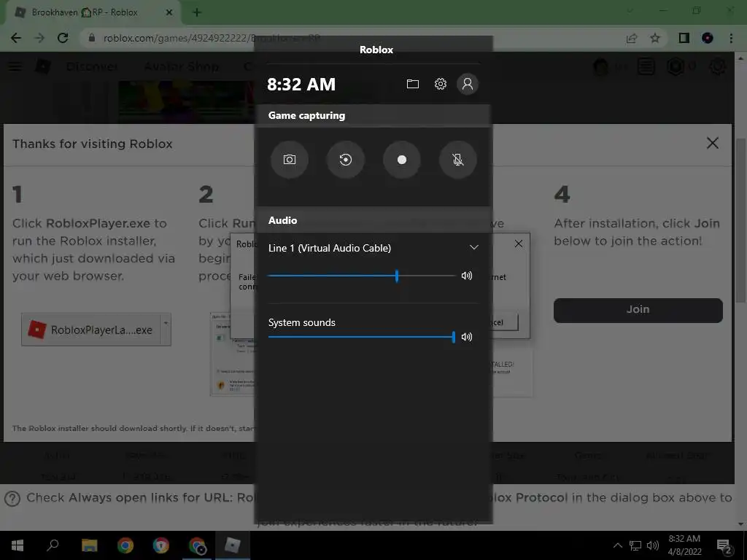The width and height of the screenshot is (747, 560).
Task: Go forward in the browser
Action: click(39, 38)
